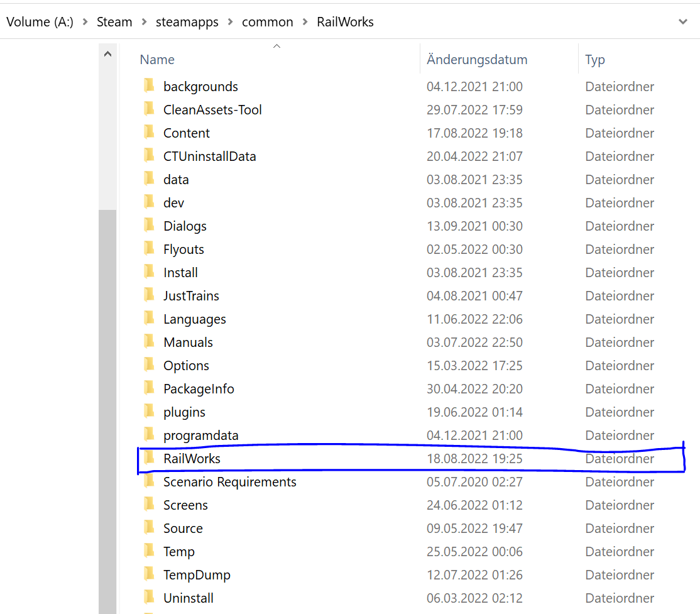Viewport: 700px width, 614px height.
Task: Select the Languages folder name
Action: [195, 319]
